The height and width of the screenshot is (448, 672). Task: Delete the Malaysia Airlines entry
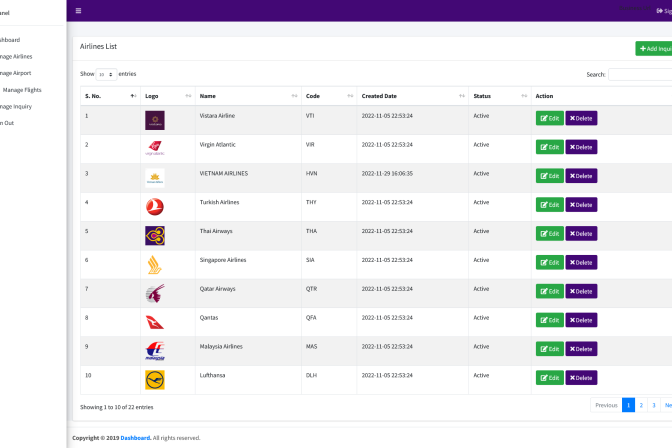click(581, 349)
